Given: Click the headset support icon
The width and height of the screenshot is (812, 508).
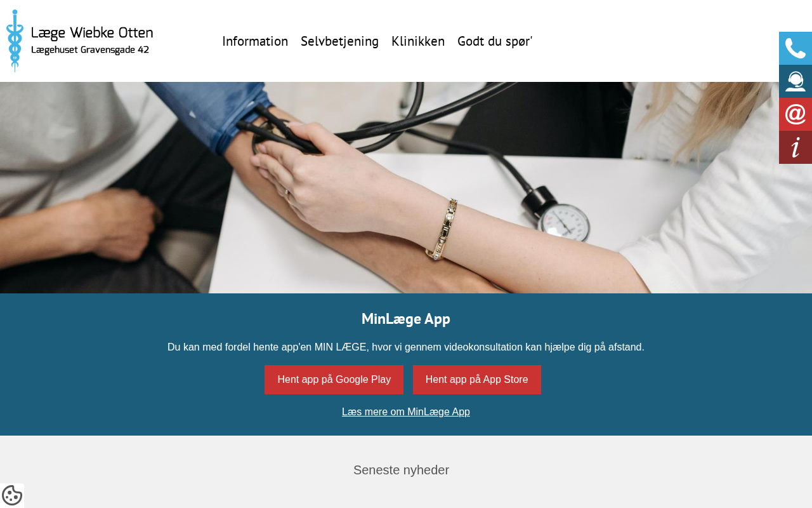Looking at the screenshot, I should [796, 81].
